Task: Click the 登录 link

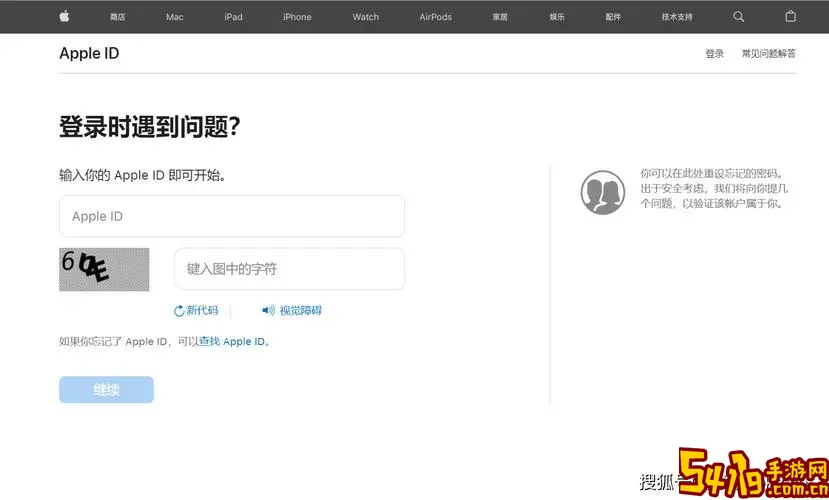Action: tap(714, 53)
